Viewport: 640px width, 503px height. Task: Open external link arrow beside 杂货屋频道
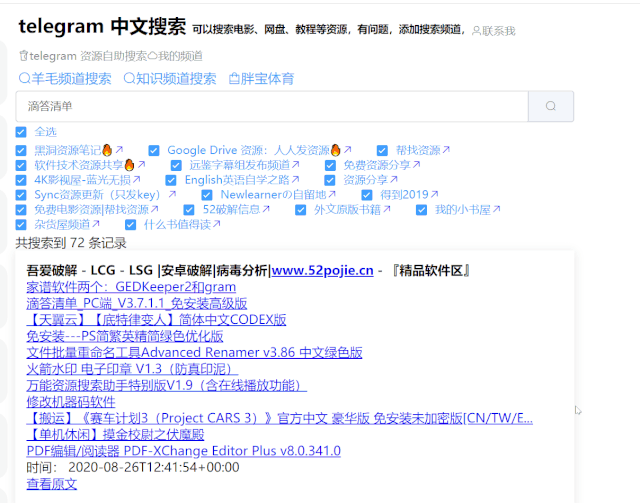point(96,224)
